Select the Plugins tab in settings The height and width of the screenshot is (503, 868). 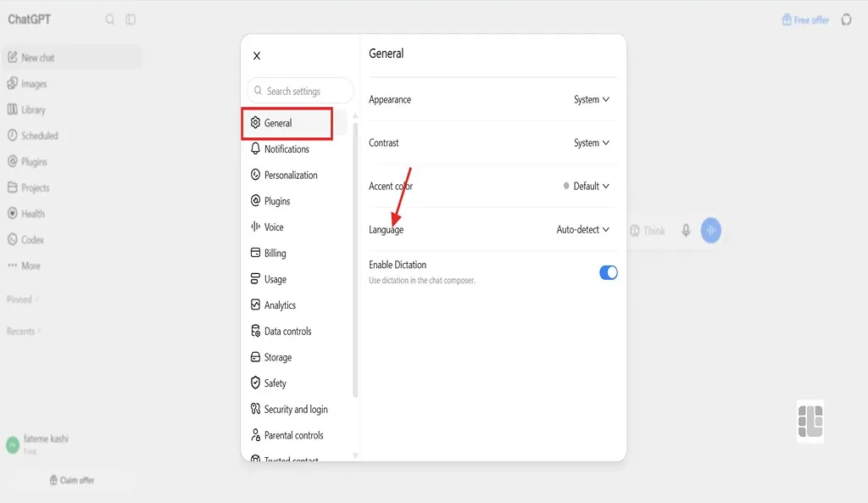point(277,201)
